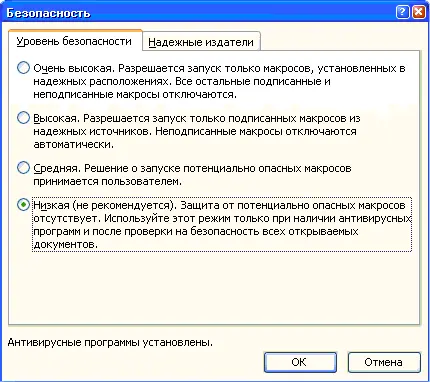The image size is (430, 382).
Task: Select the Очень высокая radio button
Action: (23, 68)
